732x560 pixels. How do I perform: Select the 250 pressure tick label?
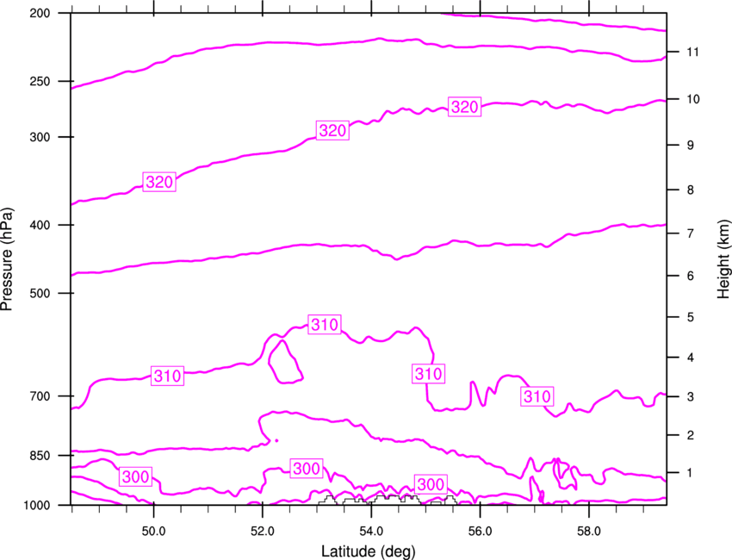point(40,81)
